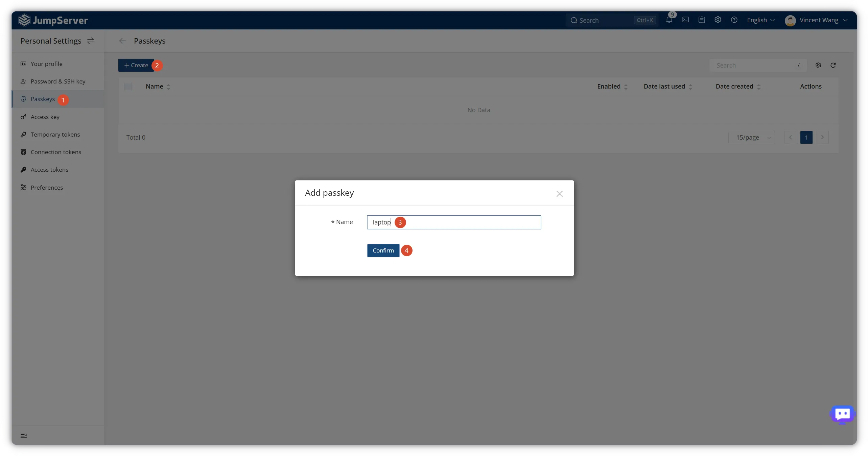Refresh the passkeys table
This screenshot has width=868, height=456.
pyautogui.click(x=833, y=65)
